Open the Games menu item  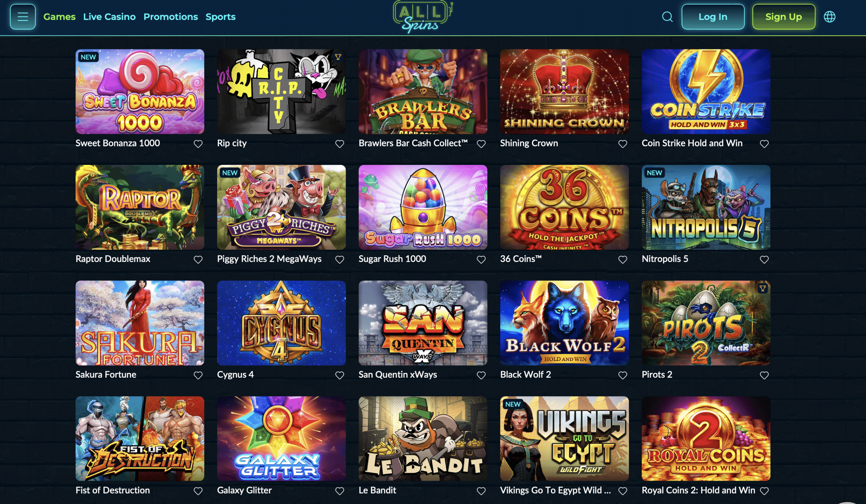point(60,17)
